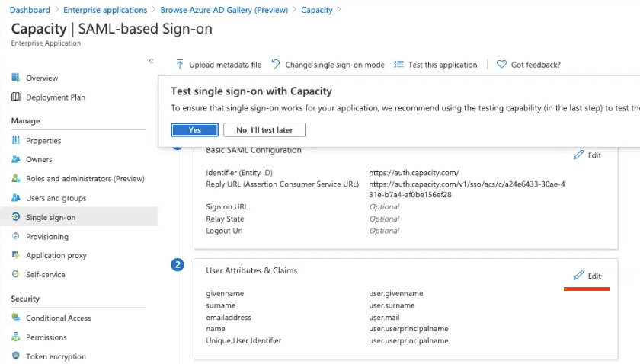Navigate to Enterprise applications breadcrumb
This screenshot has height=364, width=640.
(x=105, y=10)
